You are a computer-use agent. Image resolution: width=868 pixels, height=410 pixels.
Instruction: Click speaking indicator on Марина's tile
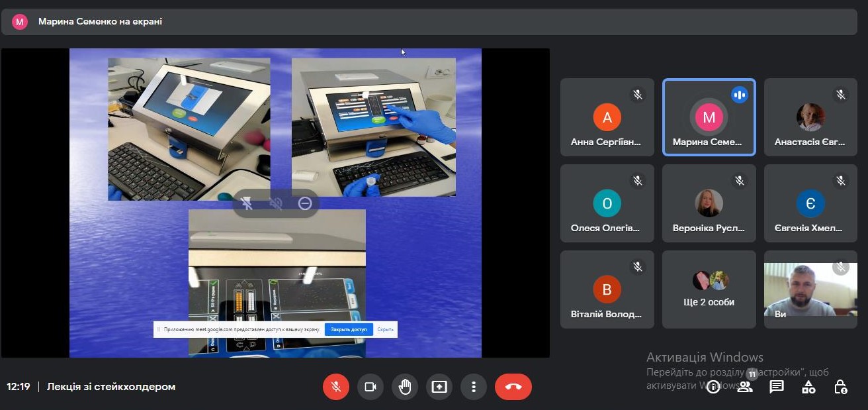tap(739, 95)
